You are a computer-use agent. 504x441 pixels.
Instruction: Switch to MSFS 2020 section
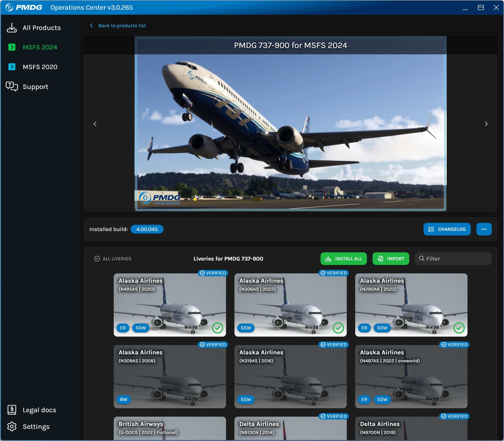[40, 67]
